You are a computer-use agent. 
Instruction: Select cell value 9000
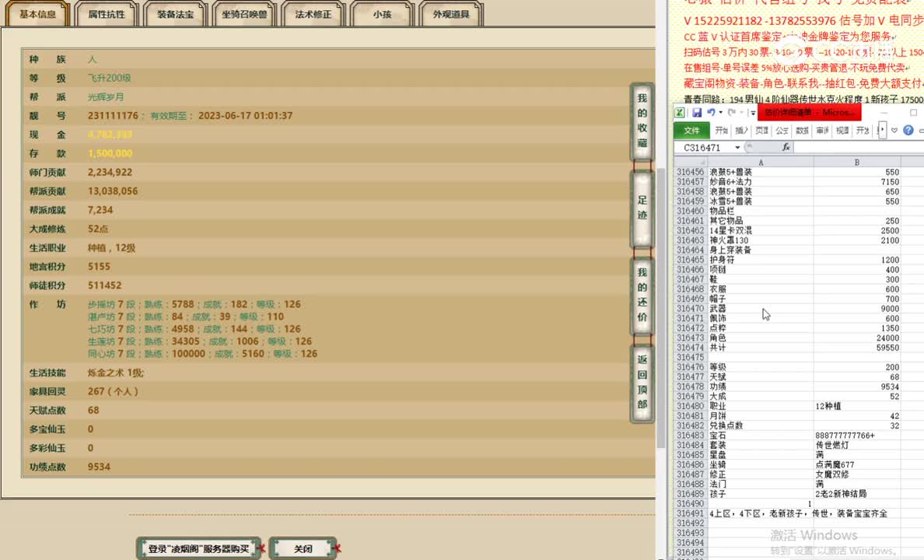pyautogui.click(x=857, y=308)
